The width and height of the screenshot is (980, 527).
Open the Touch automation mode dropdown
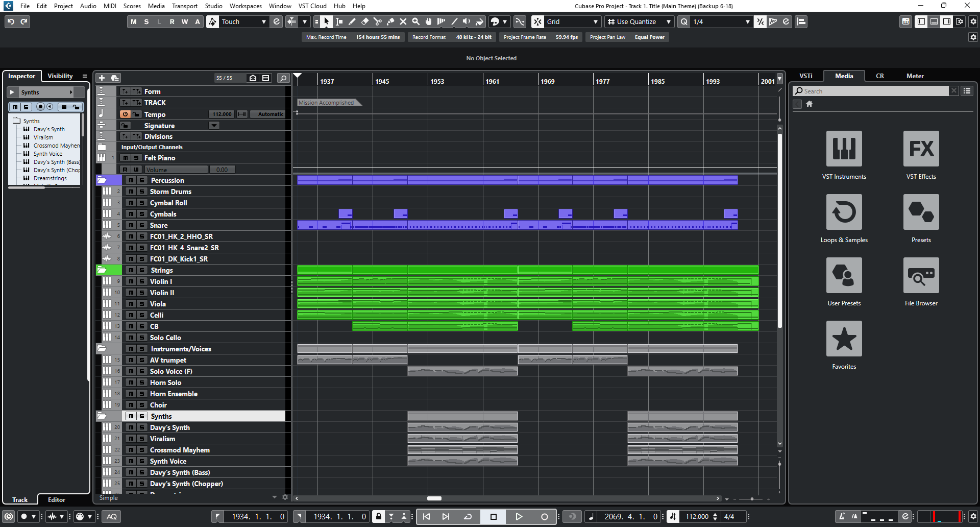tap(244, 21)
